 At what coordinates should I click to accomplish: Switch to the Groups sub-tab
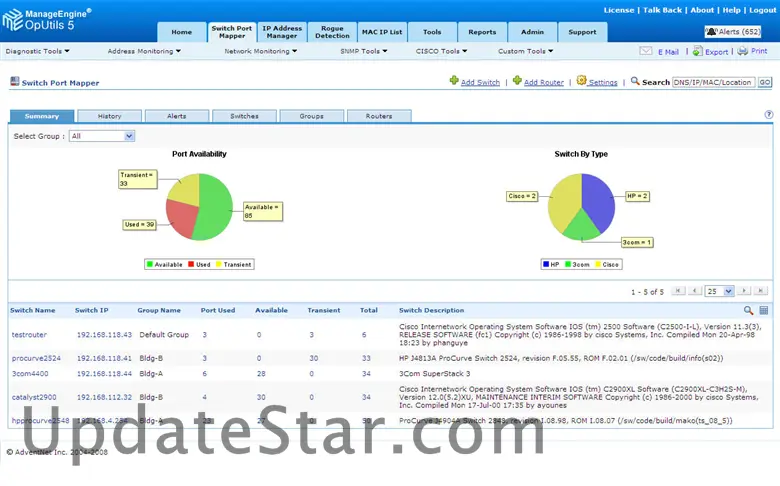click(311, 116)
